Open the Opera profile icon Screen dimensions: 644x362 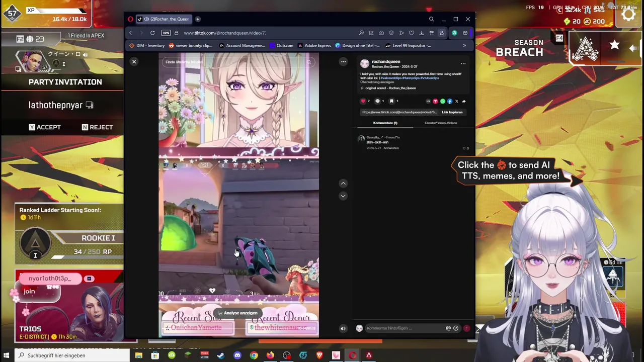(441, 33)
